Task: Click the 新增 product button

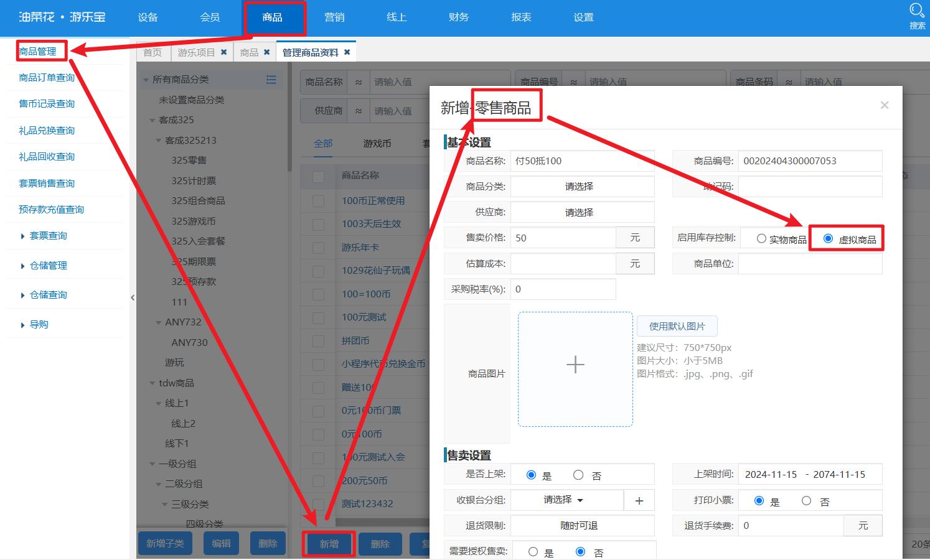Action: [x=329, y=544]
